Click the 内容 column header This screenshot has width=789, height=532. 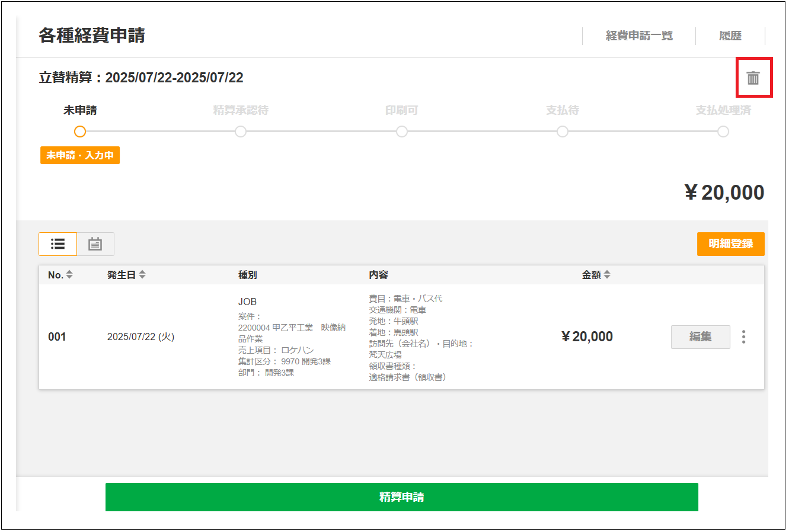(x=378, y=275)
